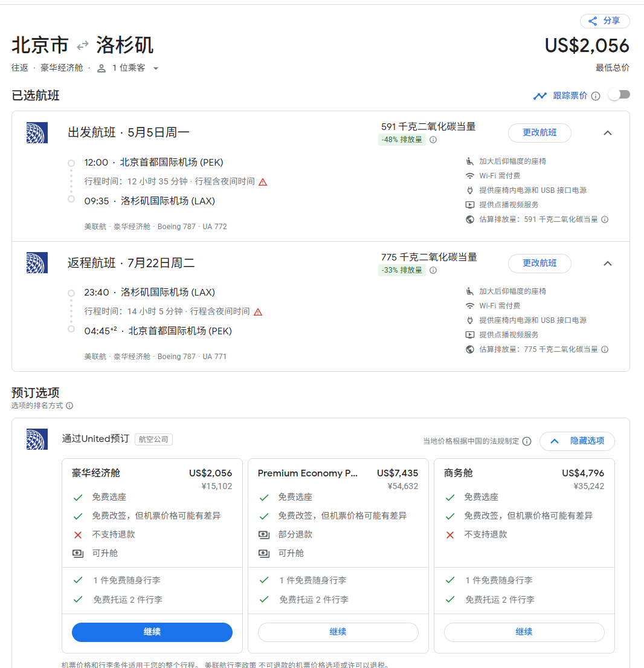The height and width of the screenshot is (668, 644).
Task: Click the 分享 share button
Action: (x=605, y=21)
